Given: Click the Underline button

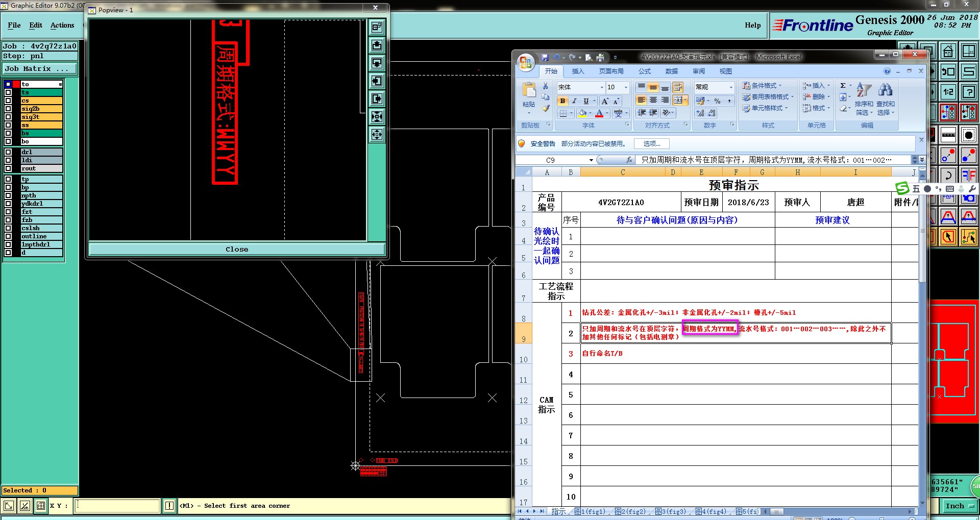Looking at the screenshot, I should point(586,101).
